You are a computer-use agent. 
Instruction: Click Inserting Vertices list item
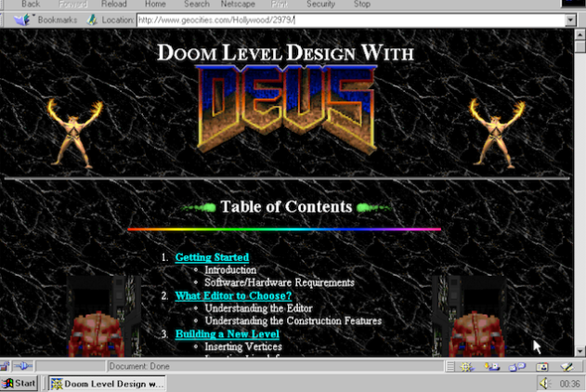[x=243, y=346]
